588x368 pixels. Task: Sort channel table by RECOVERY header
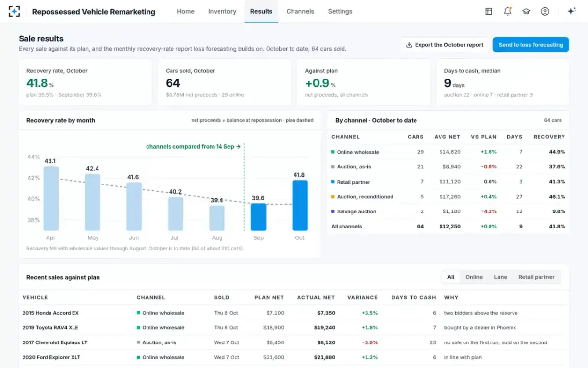click(x=549, y=137)
